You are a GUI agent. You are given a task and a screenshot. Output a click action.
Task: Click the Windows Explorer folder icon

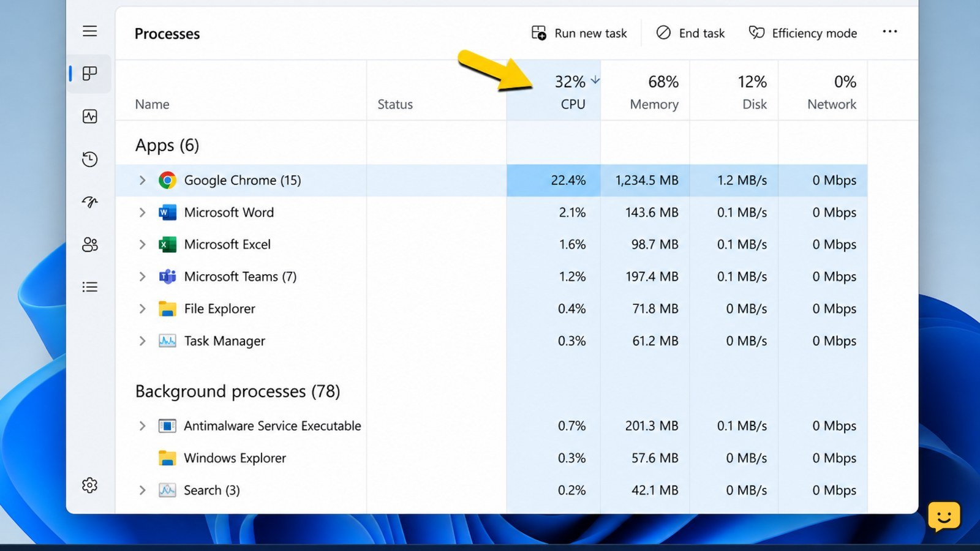pos(167,458)
